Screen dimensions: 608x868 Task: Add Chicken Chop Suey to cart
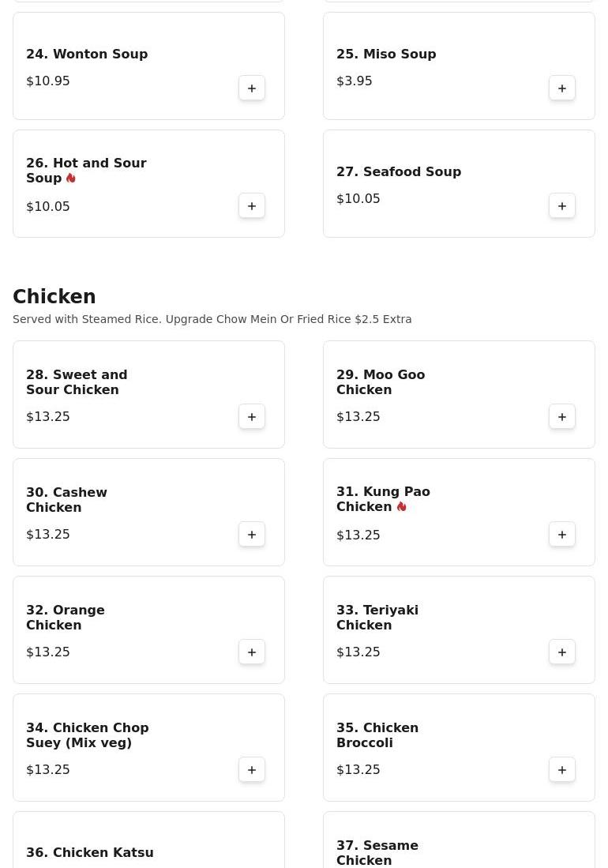(x=252, y=770)
